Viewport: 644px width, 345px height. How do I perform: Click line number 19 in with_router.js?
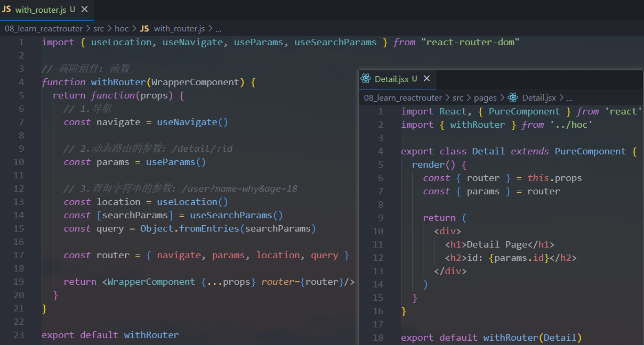click(18, 282)
